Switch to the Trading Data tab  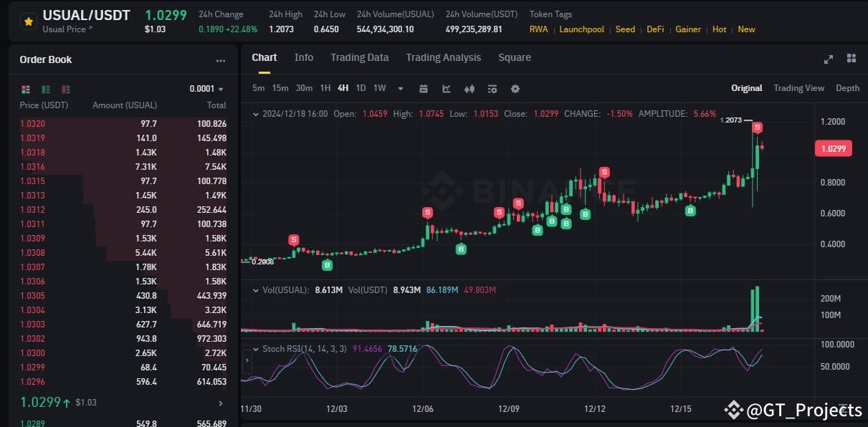(359, 57)
